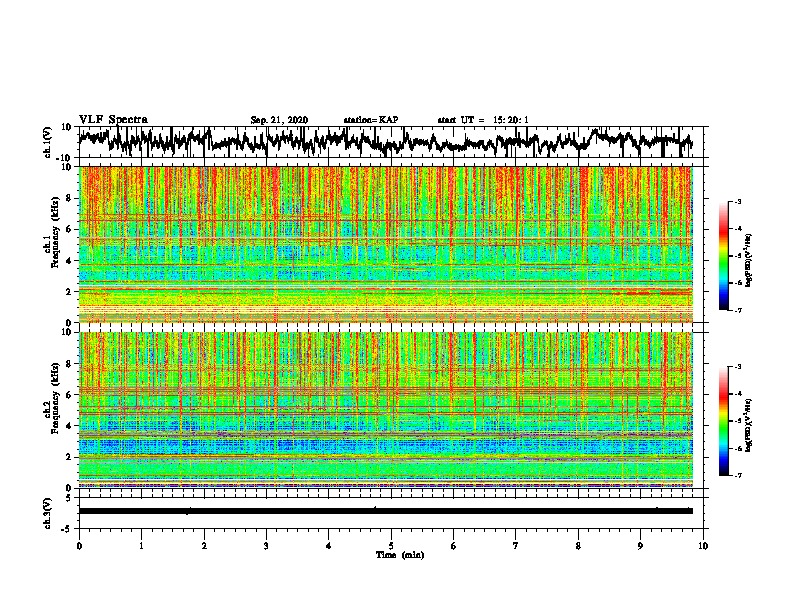
Task: Click time axis tick label '10'
Action: tap(703, 546)
